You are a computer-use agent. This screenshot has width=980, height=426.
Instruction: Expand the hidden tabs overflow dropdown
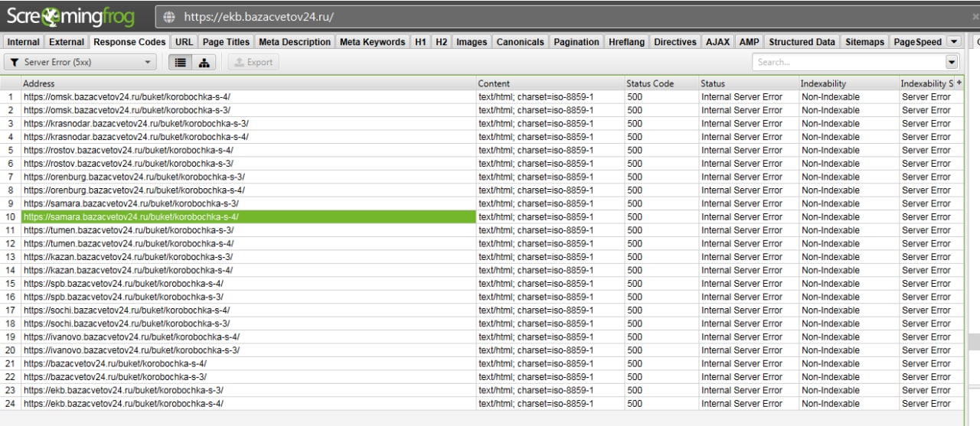954,42
